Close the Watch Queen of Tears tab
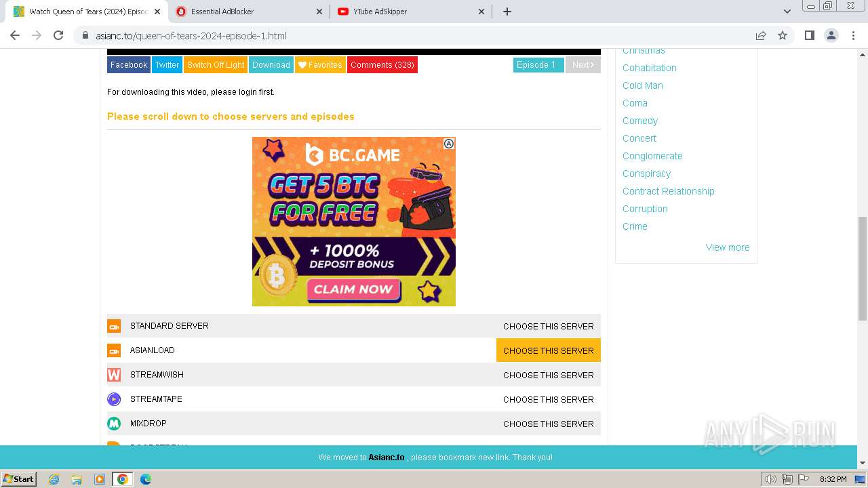This screenshot has height=488, width=868. (157, 12)
